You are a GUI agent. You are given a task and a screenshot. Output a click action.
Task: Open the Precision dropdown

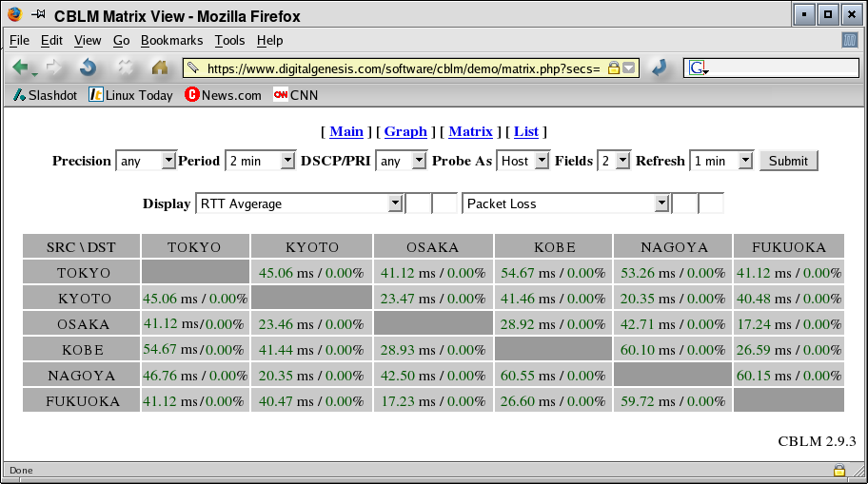tap(146, 161)
